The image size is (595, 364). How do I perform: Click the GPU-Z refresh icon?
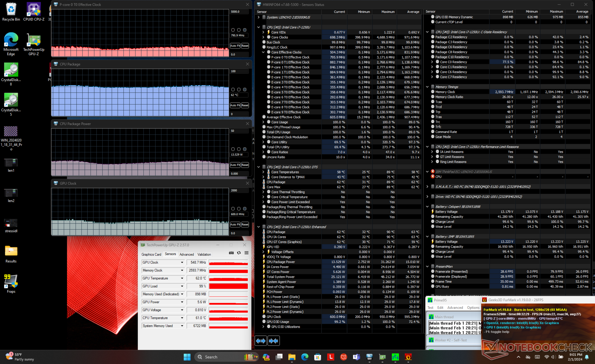pyautogui.click(x=239, y=253)
